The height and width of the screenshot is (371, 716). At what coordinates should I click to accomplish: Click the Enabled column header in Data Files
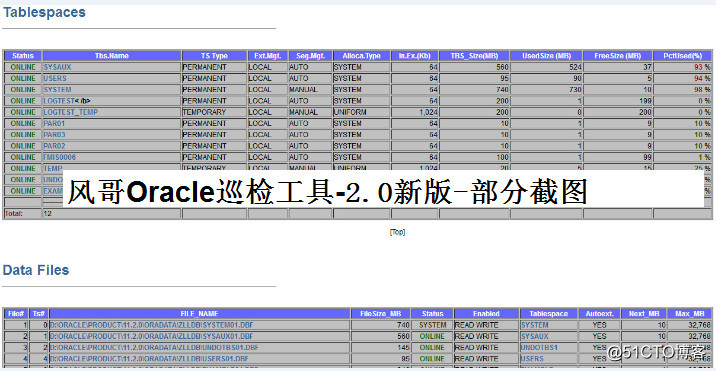point(486,314)
